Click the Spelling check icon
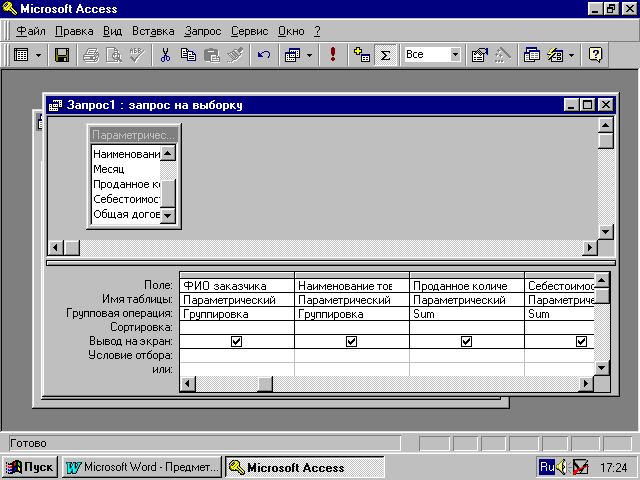Viewport: 640px width, 480px height. [137, 55]
